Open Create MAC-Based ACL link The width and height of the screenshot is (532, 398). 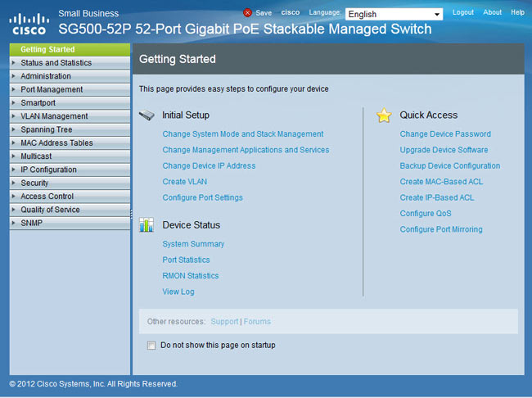[441, 182]
